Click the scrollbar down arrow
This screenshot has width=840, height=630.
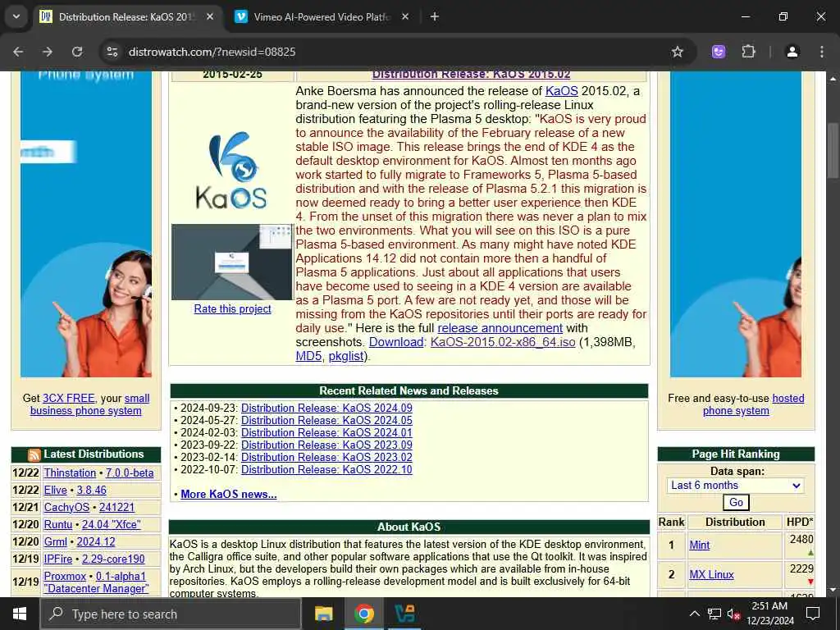click(833, 591)
